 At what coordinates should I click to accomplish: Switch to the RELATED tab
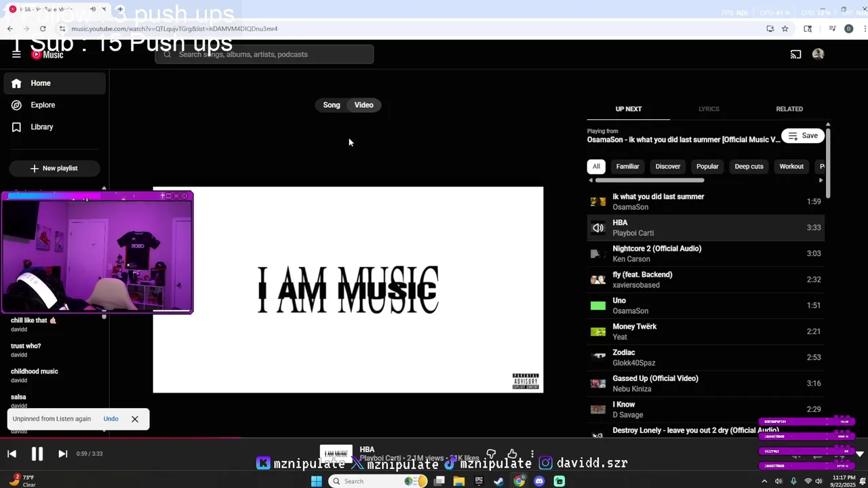[x=789, y=109]
